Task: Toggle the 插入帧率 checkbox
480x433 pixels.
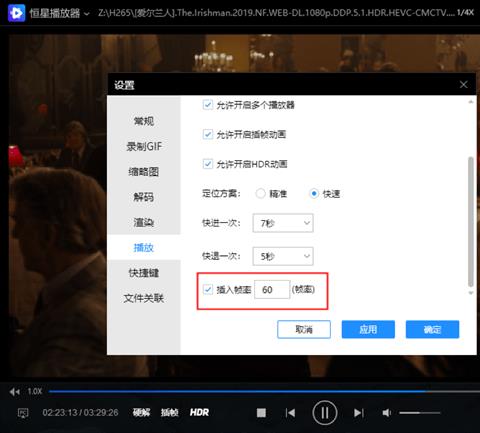Action: click(x=208, y=289)
